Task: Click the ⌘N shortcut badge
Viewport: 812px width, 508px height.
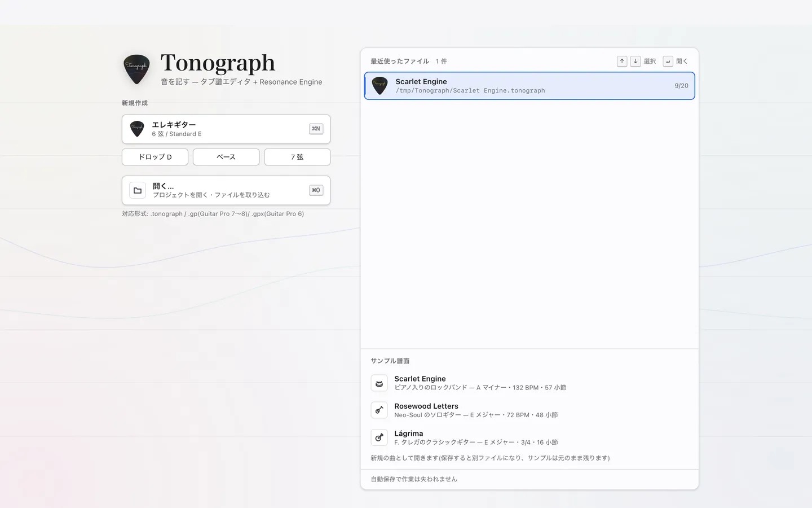Action: pos(316,129)
